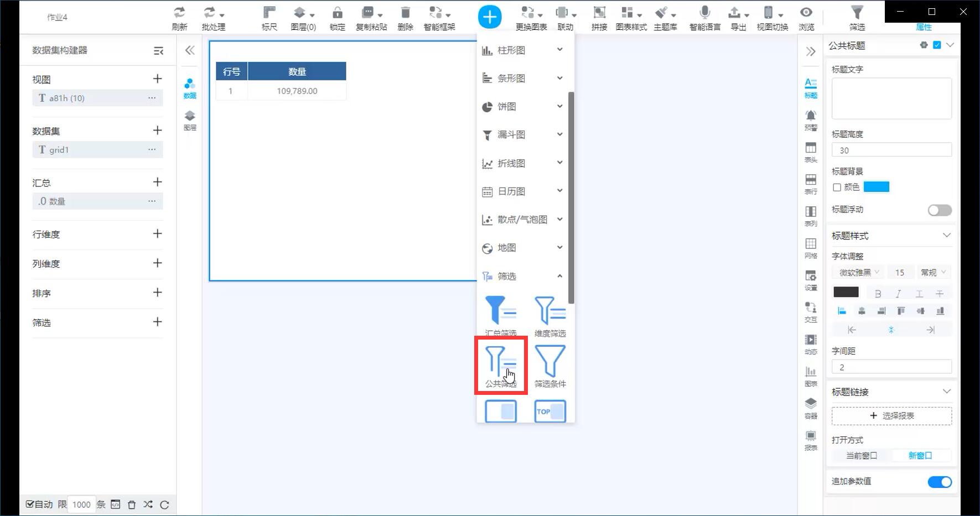Pick the blue title background color swatch
Image resolution: width=980 pixels, height=516 pixels.
click(x=877, y=187)
